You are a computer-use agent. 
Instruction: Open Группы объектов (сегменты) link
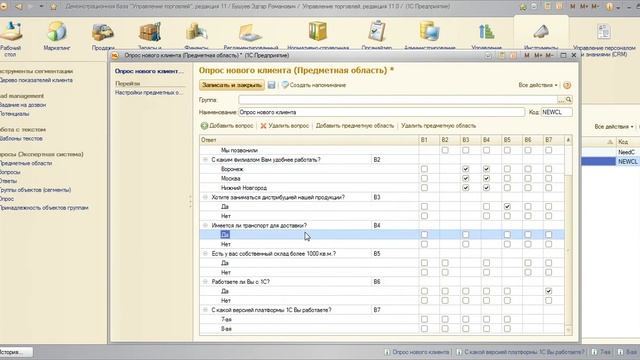[36, 190]
